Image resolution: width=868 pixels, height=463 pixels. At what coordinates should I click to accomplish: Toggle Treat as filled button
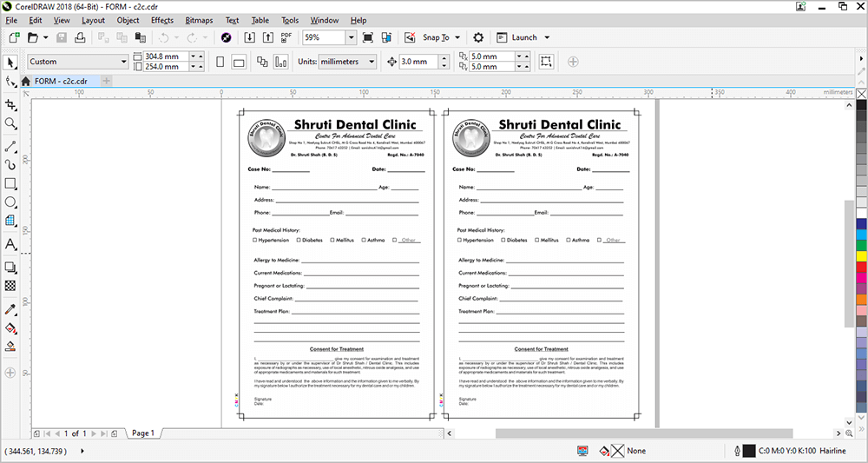pyautogui.click(x=546, y=62)
